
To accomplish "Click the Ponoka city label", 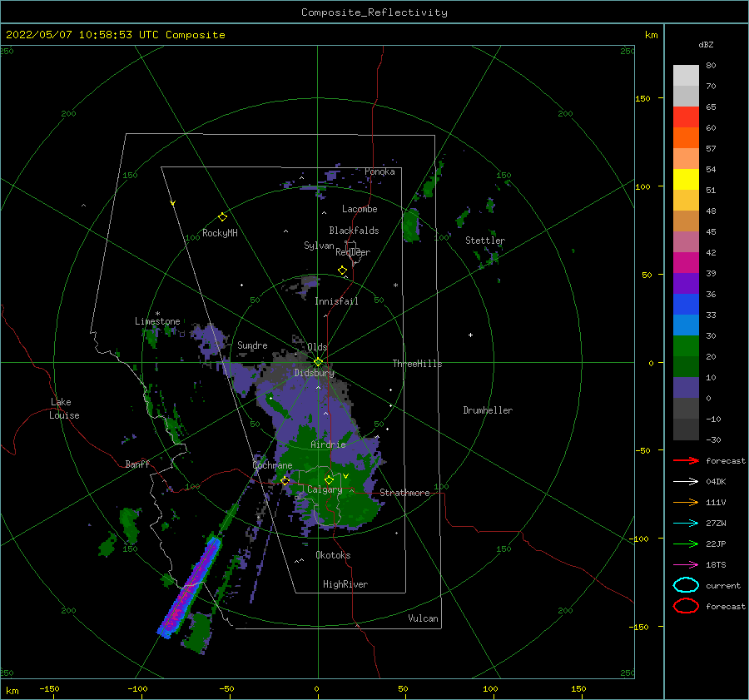I will click(379, 171).
